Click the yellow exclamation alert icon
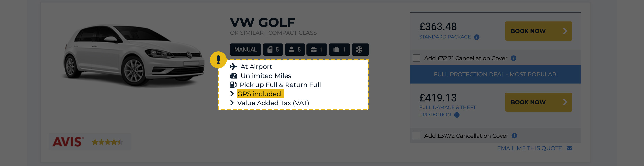Screen dimensions: 644x166 218,60
